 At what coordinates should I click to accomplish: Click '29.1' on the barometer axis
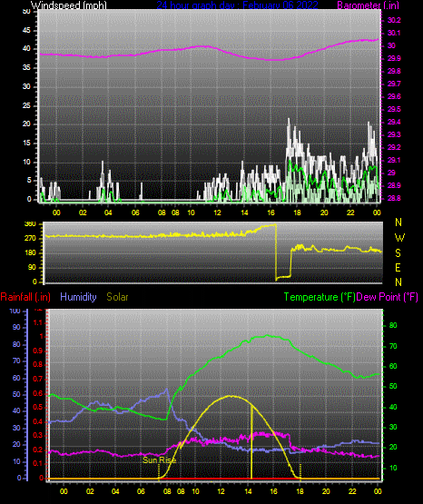394,160
